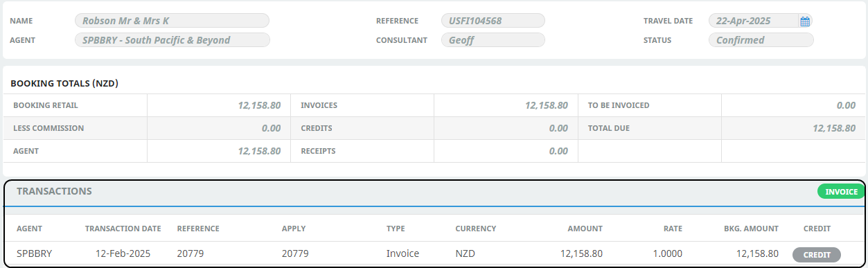The image size is (868, 268).
Task: Click the 12-Feb-2025 transaction date cell
Action: tap(123, 253)
